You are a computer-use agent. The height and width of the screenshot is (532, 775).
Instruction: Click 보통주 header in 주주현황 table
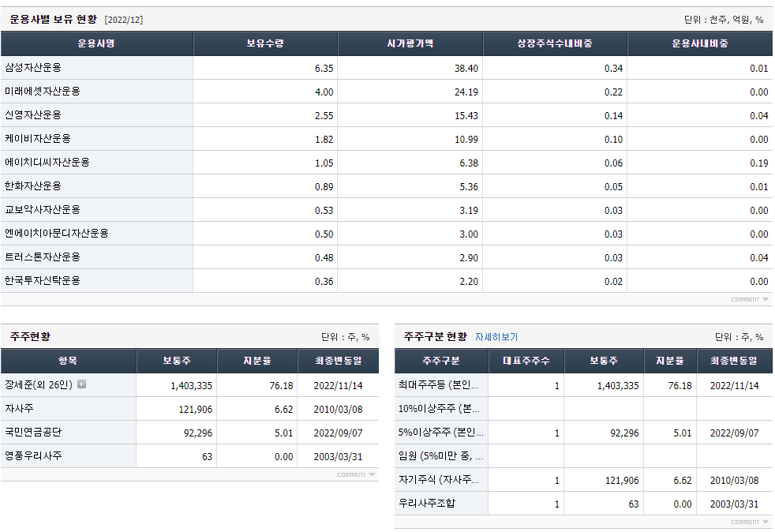pos(177,361)
